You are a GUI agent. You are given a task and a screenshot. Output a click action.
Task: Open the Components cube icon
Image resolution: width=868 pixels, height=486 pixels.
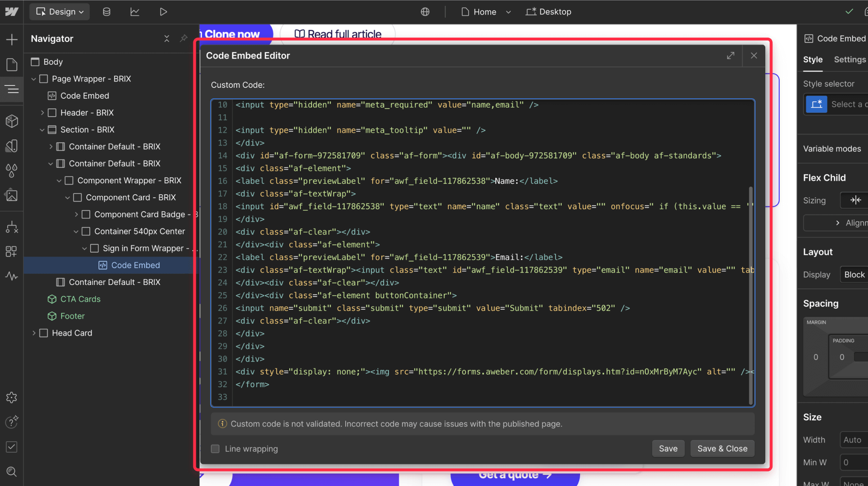tap(12, 121)
